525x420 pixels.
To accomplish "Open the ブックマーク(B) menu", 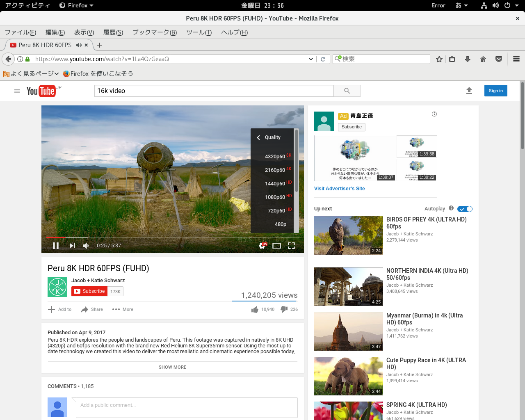I will click(x=154, y=32).
